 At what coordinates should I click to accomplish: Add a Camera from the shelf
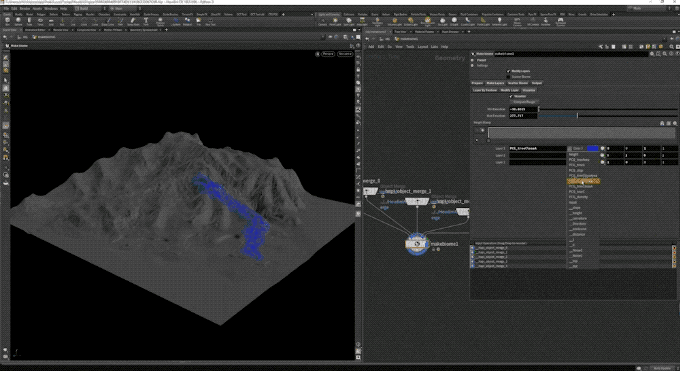point(323,21)
